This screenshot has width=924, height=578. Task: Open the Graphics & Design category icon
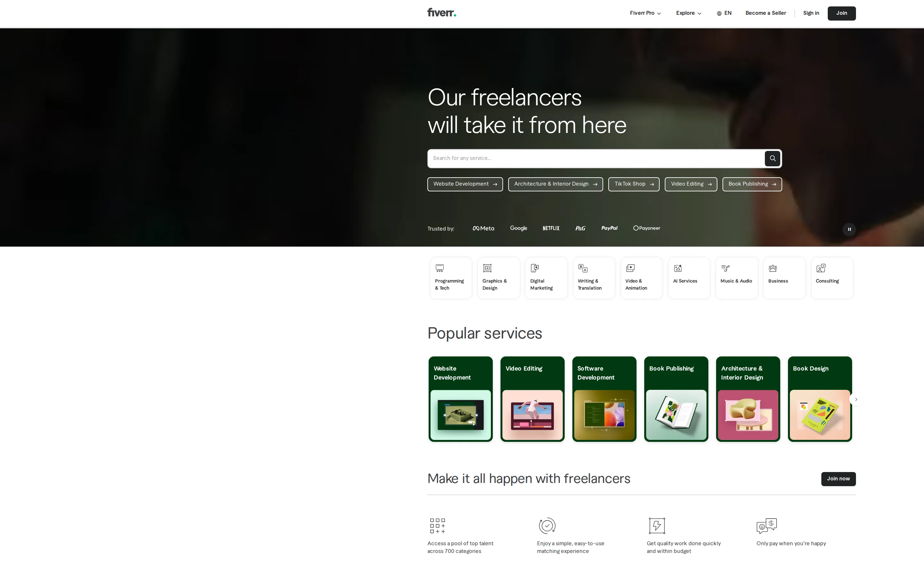point(487,268)
